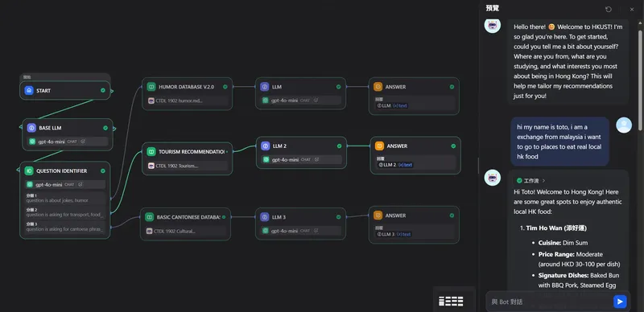Click the CHAT badge in LLM 2 node

tap(306, 160)
